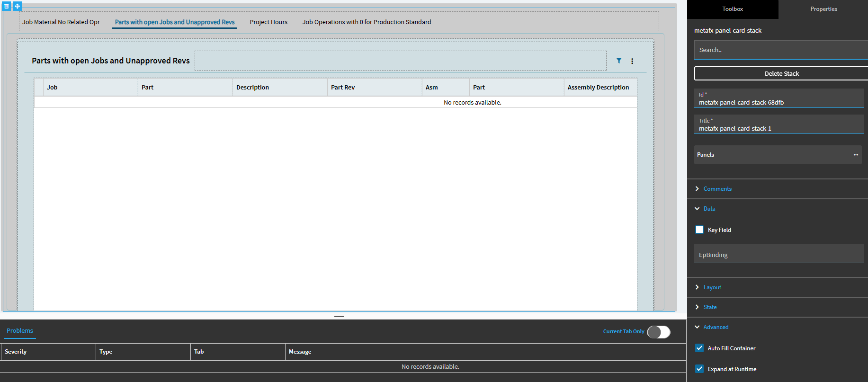
Task: Click the Asm column header
Action: [x=446, y=87]
